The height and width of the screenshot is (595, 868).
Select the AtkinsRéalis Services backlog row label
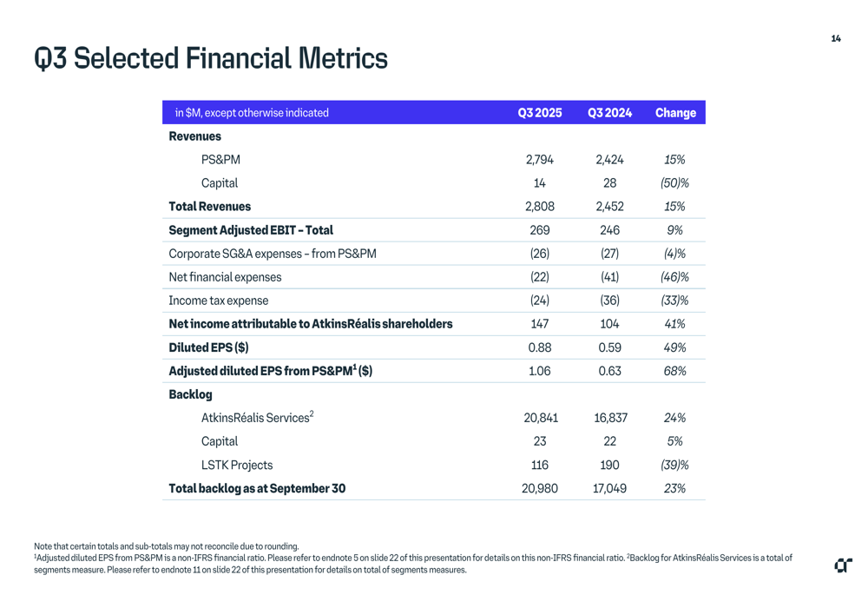click(257, 418)
